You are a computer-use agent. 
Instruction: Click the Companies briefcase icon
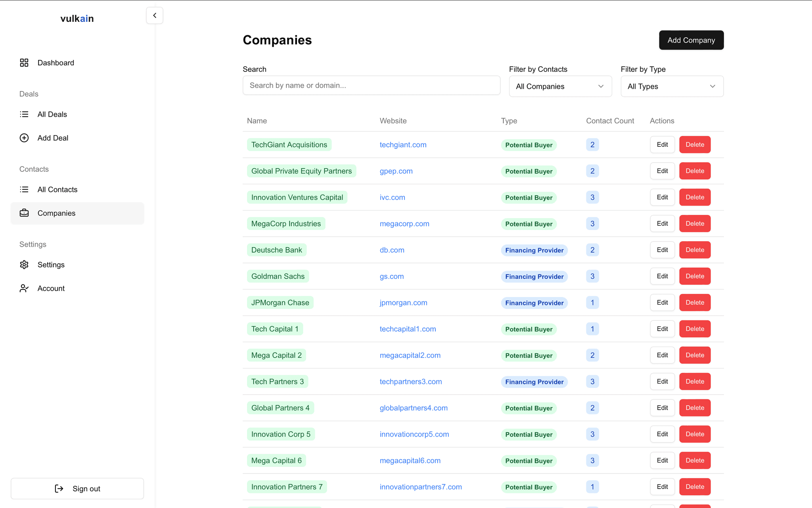(x=24, y=213)
